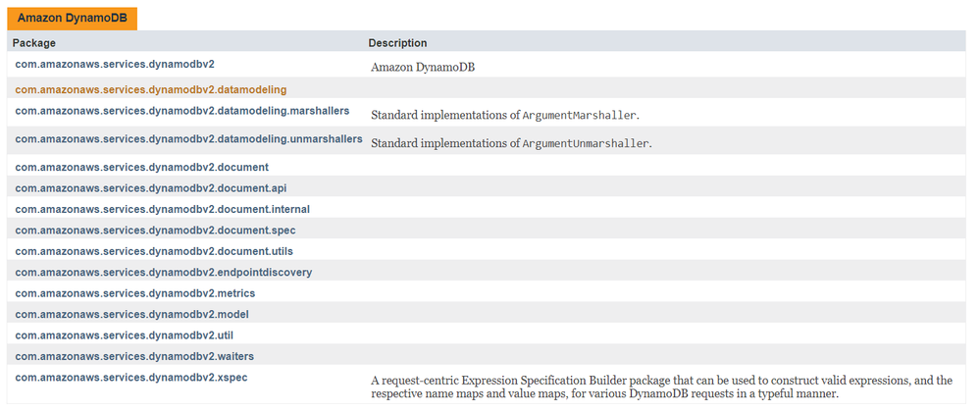This screenshot has width=980, height=412.
Task: Go to the dynamodbv2.document.api package
Action: click(151, 188)
